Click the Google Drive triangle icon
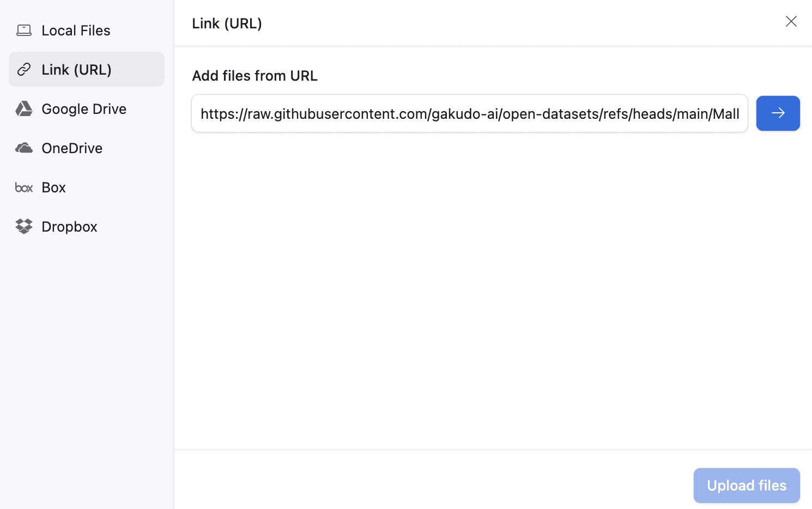The height and width of the screenshot is (509, 812). [24, 109]
